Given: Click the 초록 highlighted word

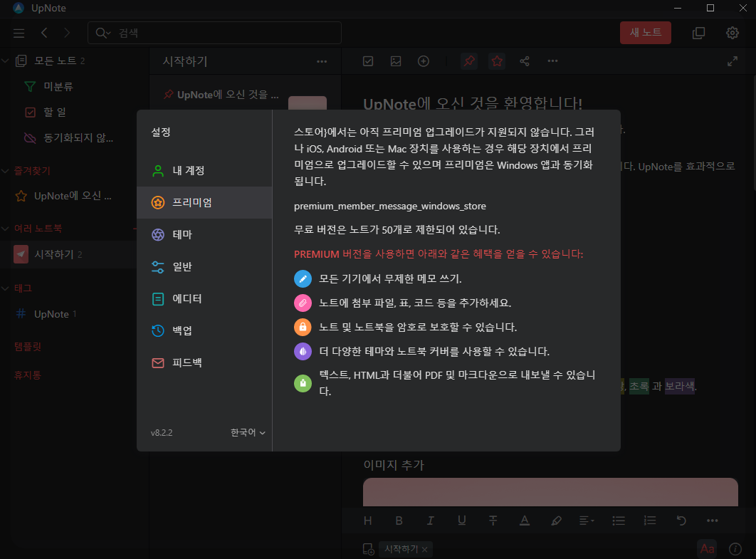Looking at the screenshot, I should click(639, 387).
